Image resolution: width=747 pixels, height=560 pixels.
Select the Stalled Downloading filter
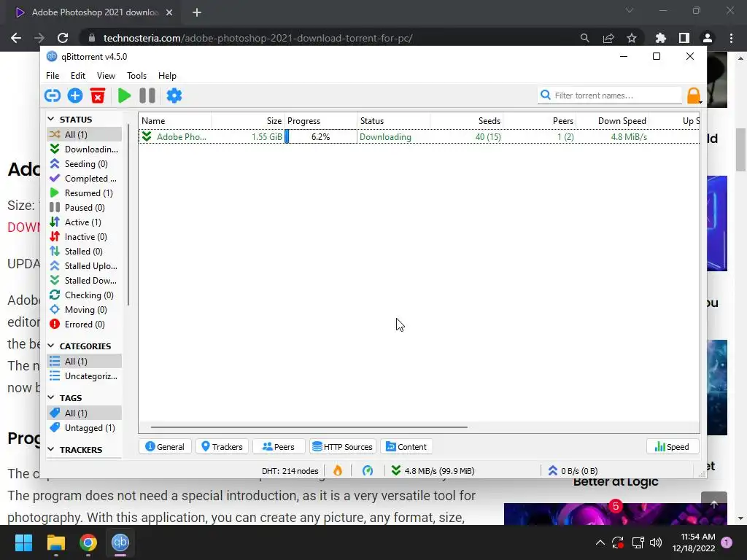point(84,281)
